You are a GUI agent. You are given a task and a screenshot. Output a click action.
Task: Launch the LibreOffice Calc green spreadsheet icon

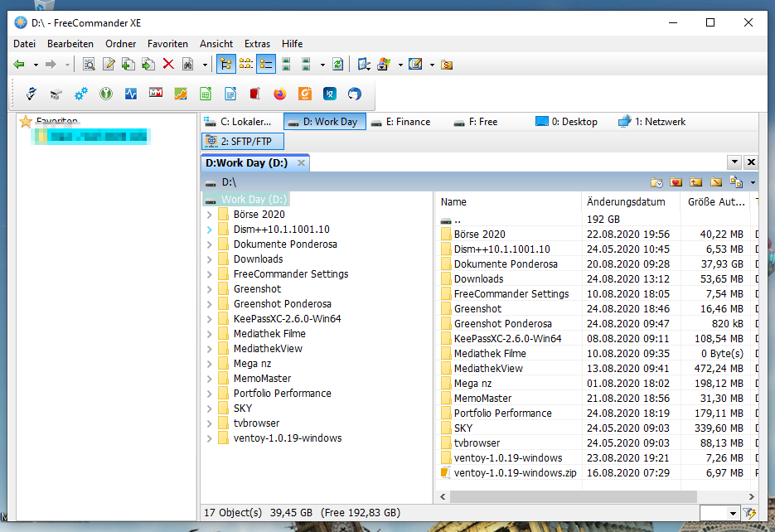[x=206, y=94]
